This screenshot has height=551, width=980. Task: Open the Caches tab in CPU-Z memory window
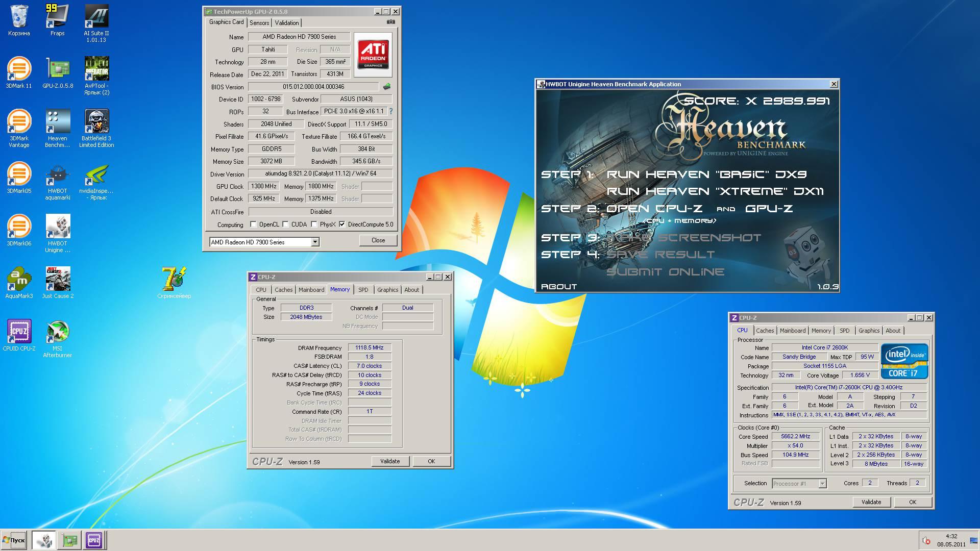pos(284,290)
